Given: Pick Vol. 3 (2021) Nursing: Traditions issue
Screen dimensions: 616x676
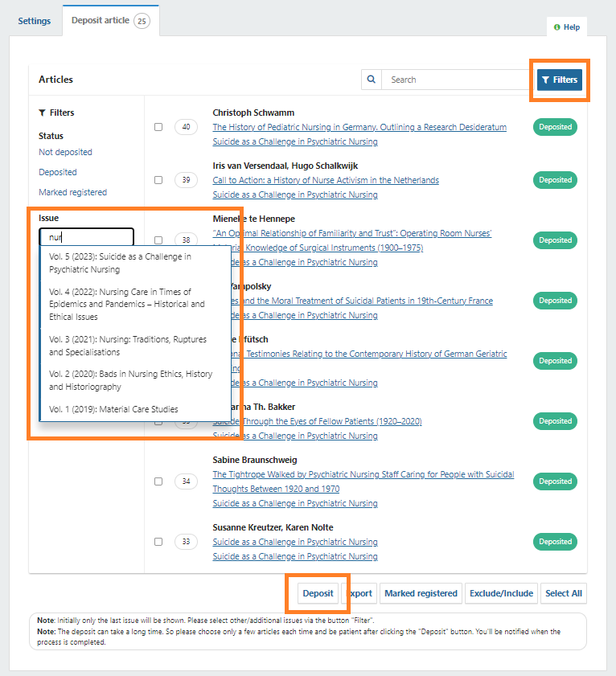Looking at the screenshot, I should (x=127, y=346).
